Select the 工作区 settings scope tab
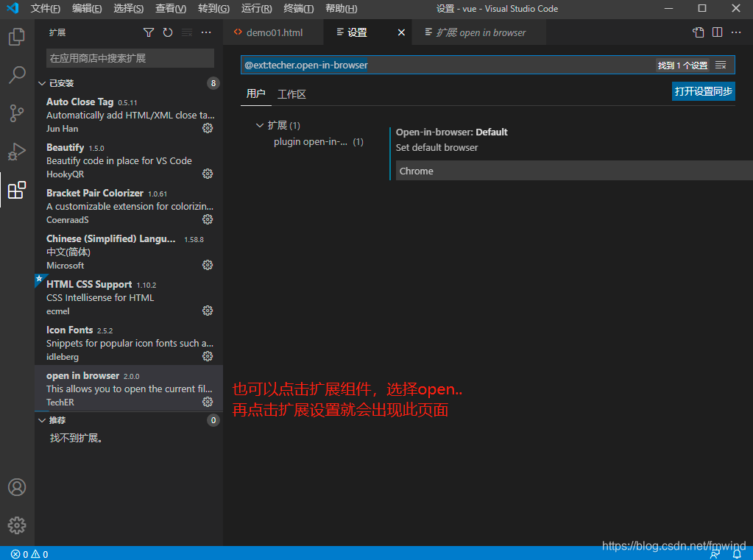 click(291, 94)
